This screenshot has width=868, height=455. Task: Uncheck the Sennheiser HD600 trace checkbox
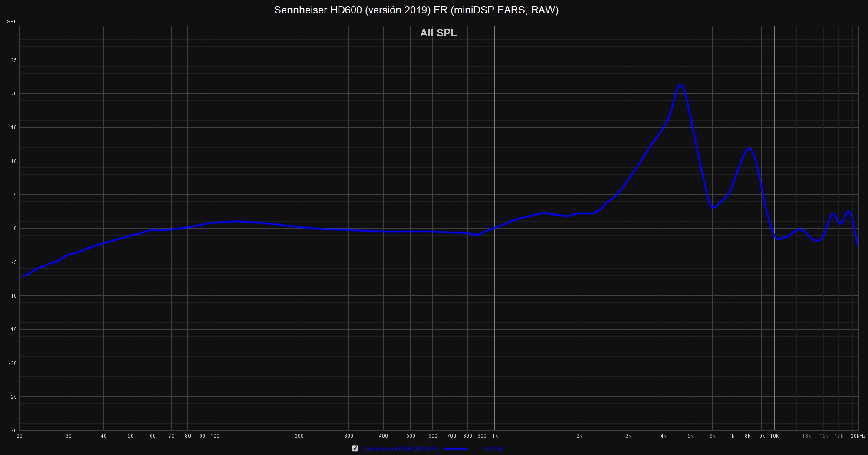tap(355, 448)
